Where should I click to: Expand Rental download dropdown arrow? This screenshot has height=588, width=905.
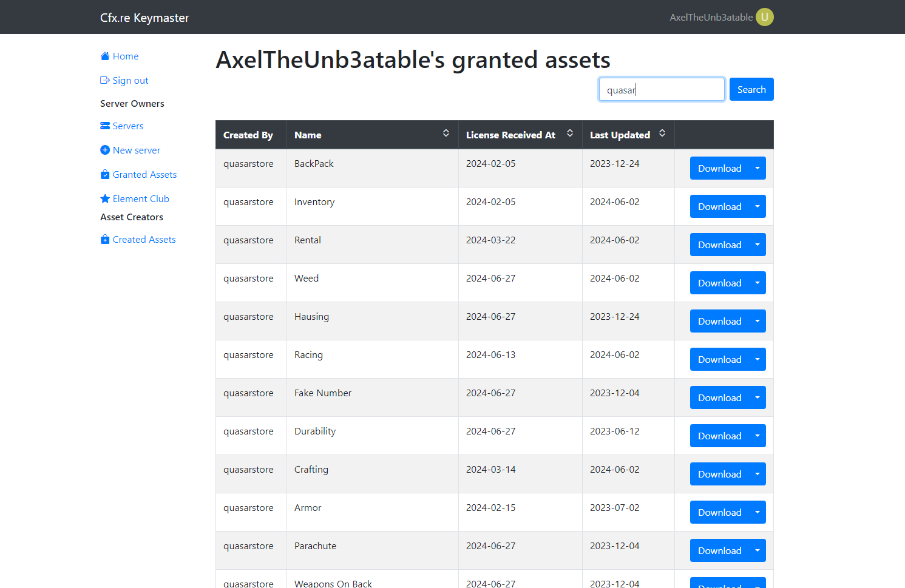click(758, 245)
